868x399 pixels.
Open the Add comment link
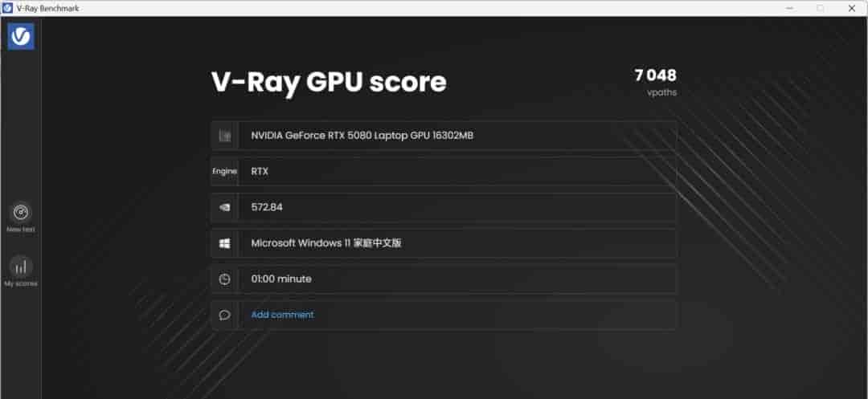tap(282, 315)
